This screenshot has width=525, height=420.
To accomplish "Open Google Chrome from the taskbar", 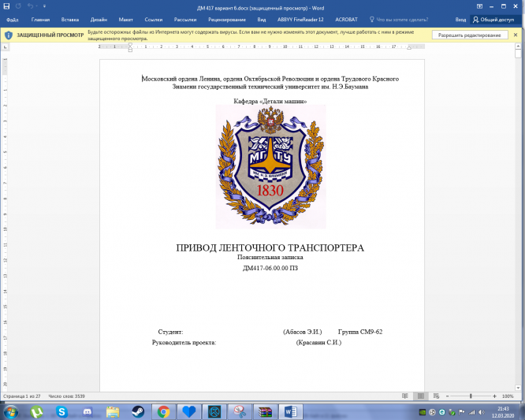I will [163, 412].
